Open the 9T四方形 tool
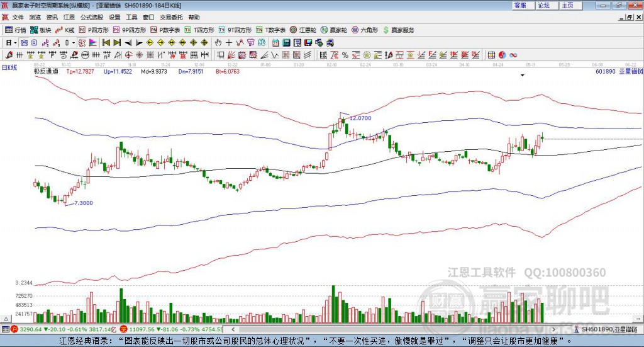The image size is (644, 347). pos(235,30)
